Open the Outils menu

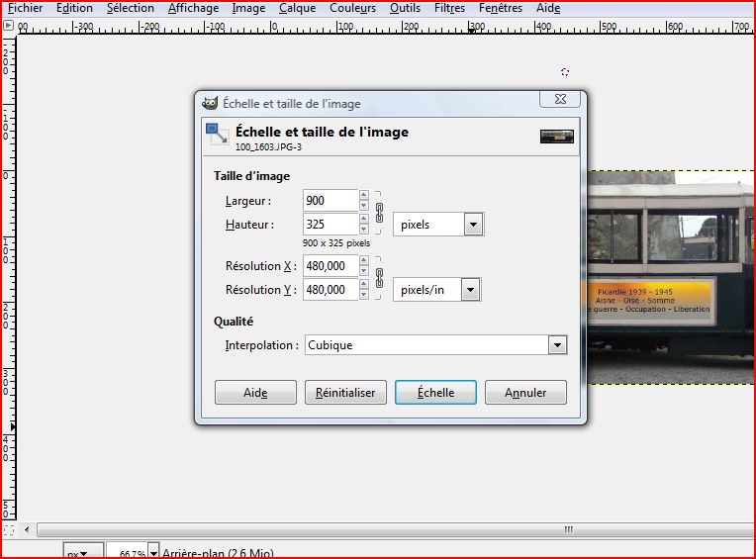[405, 8]
